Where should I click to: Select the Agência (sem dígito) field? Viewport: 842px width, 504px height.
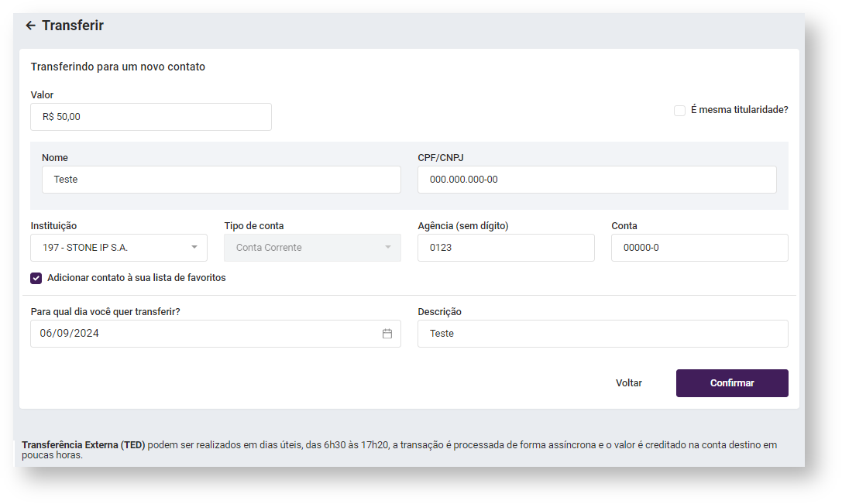(x=506, y=248)
